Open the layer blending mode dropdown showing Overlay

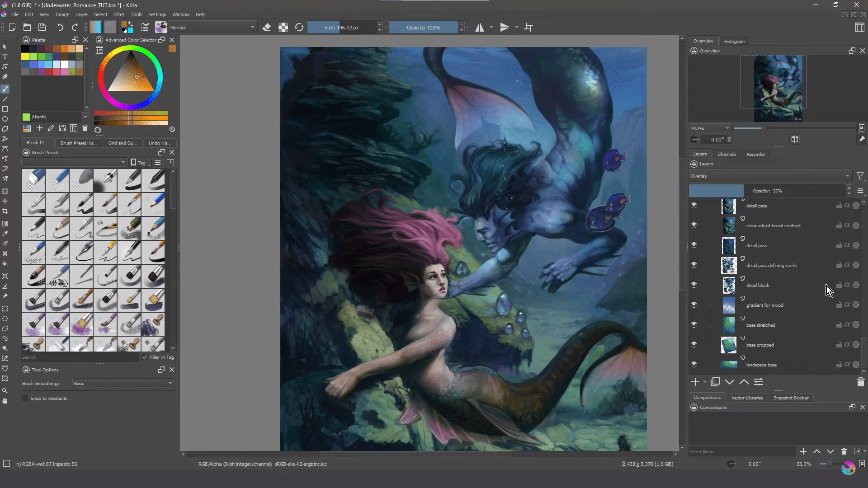coord(769,176)
